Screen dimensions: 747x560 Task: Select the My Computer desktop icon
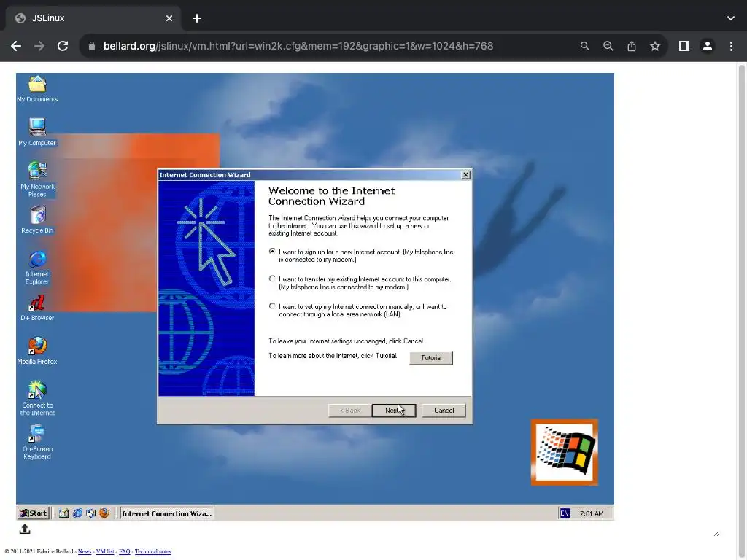pos(37,131)
